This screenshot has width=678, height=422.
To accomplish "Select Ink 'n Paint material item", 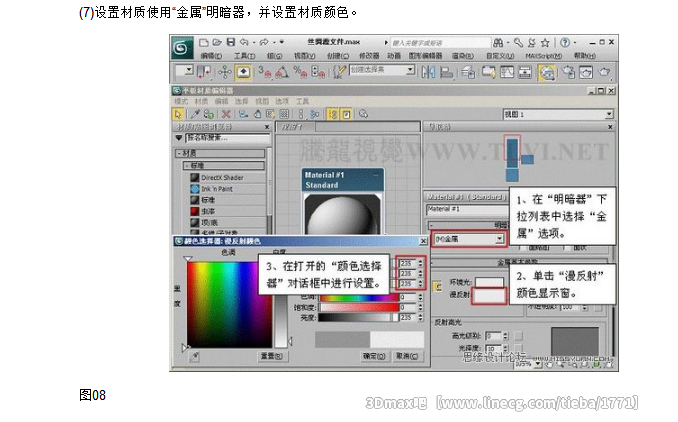I will (x=216, y=189).
